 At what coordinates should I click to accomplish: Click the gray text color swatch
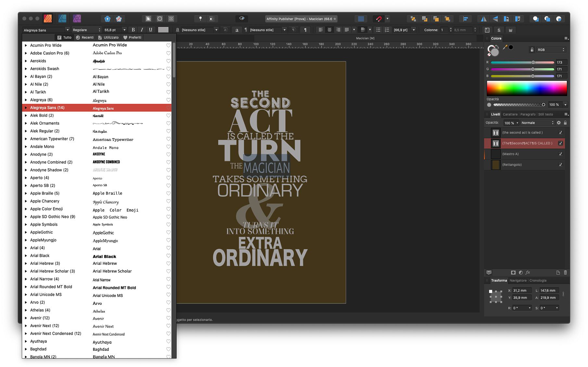pos(163,30)
